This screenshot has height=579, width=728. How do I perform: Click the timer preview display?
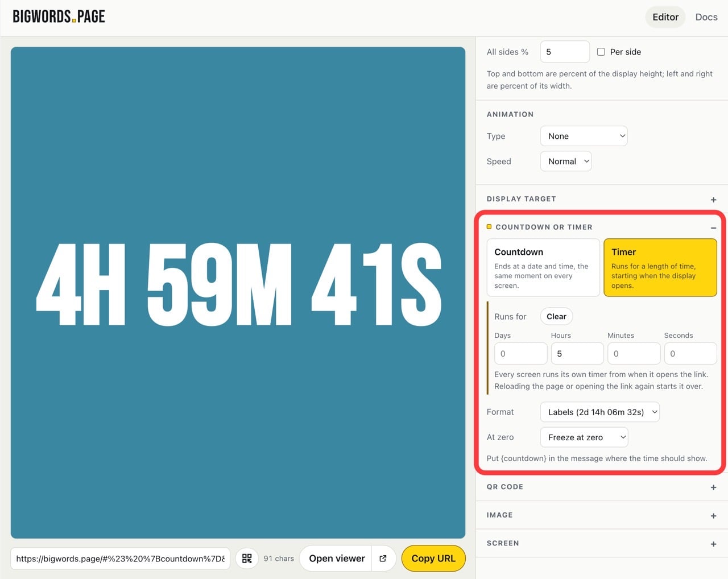pyautogui.click(x=238, y=292)
